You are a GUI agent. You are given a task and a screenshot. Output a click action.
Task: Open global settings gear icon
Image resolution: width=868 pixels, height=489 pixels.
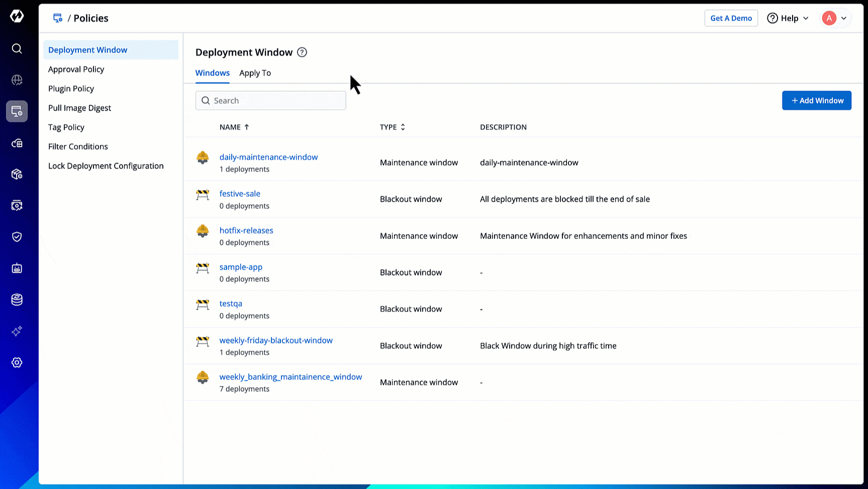(17, 363)
